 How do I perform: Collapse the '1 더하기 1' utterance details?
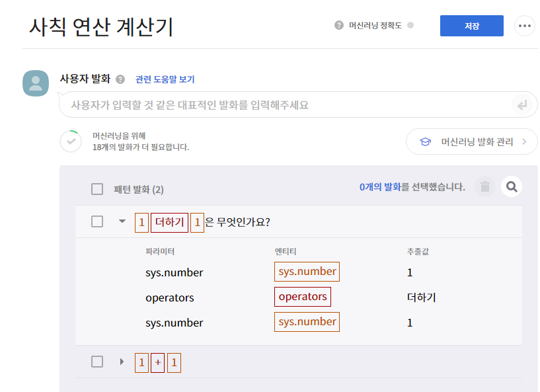(x=122, y=221)
